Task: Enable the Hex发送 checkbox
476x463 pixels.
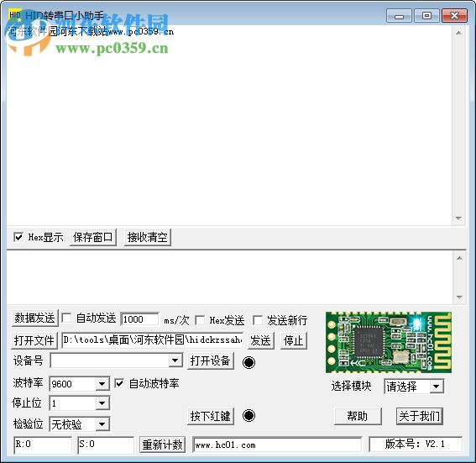Action: [x=200, y=320]
